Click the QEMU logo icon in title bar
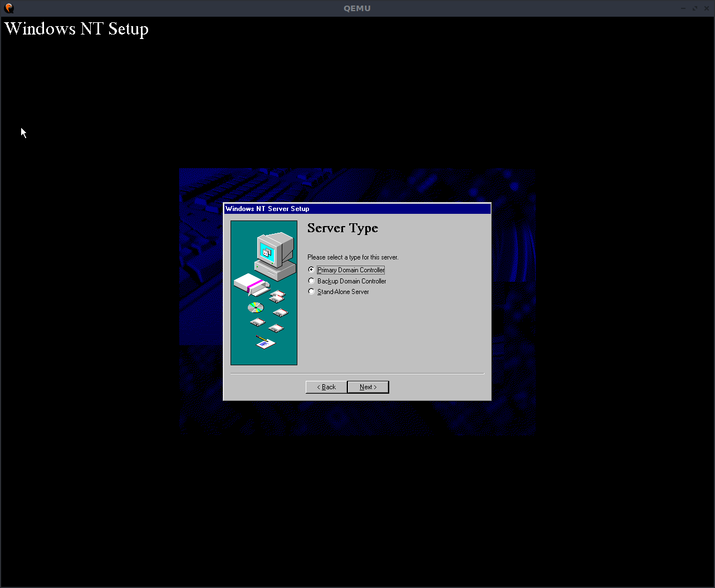Viewport: 715px width, 588px height. click(x=9, y=8)
